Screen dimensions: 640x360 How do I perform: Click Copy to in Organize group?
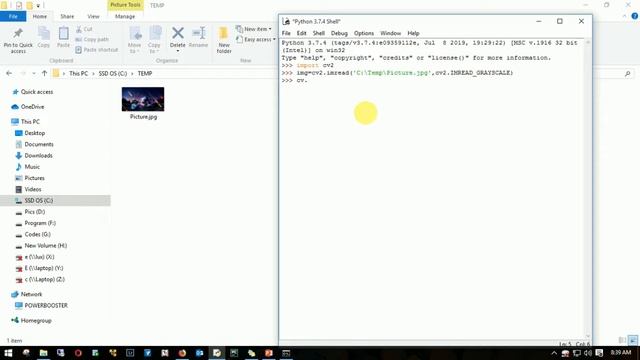(x=154, y=40)
